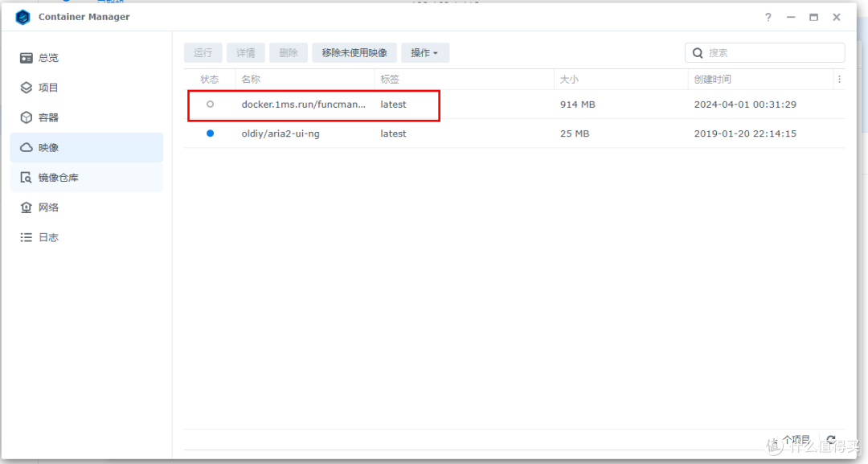Screen dimensions: 868x464
Task: Click the latest tag of oldiy/aria2-ui-ng row
Action: pos(393,133)
